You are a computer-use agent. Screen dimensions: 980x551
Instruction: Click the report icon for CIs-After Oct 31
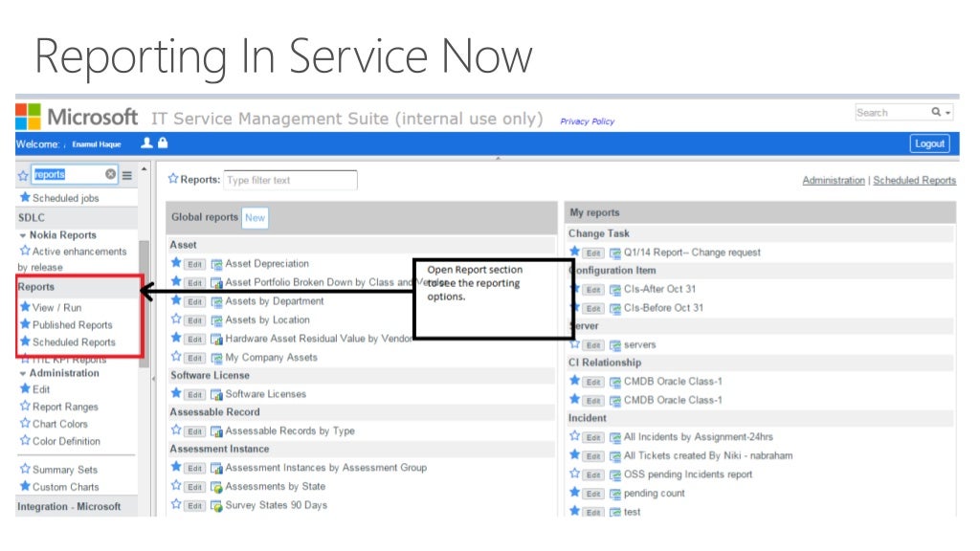tap(615, 290)
